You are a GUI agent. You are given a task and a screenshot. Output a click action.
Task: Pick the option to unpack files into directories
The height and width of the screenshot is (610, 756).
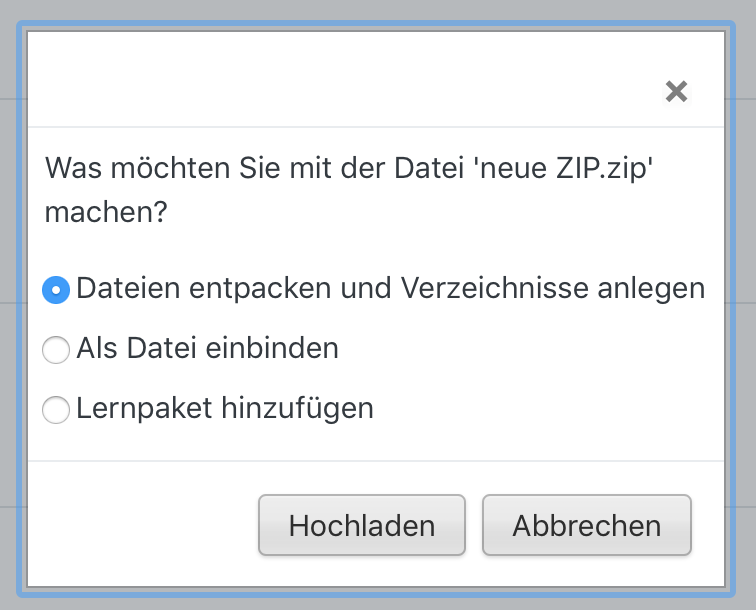[56, 290]
